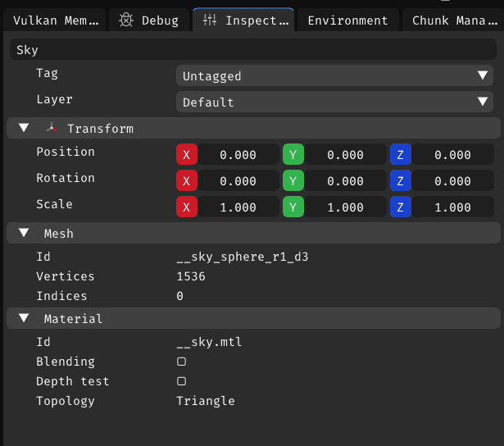Click the Position Z blue label
Image resolution: width=504 pixels, height=446 pixels.
click(x=401, y=154)
